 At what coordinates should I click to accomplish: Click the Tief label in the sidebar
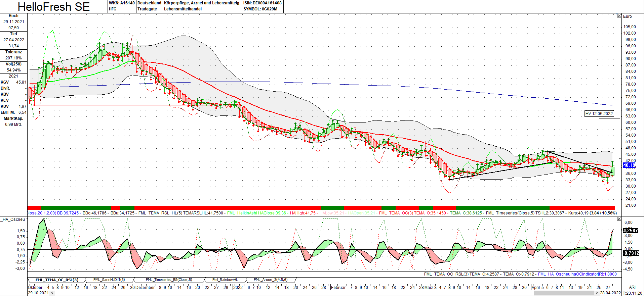click(13, 34)
